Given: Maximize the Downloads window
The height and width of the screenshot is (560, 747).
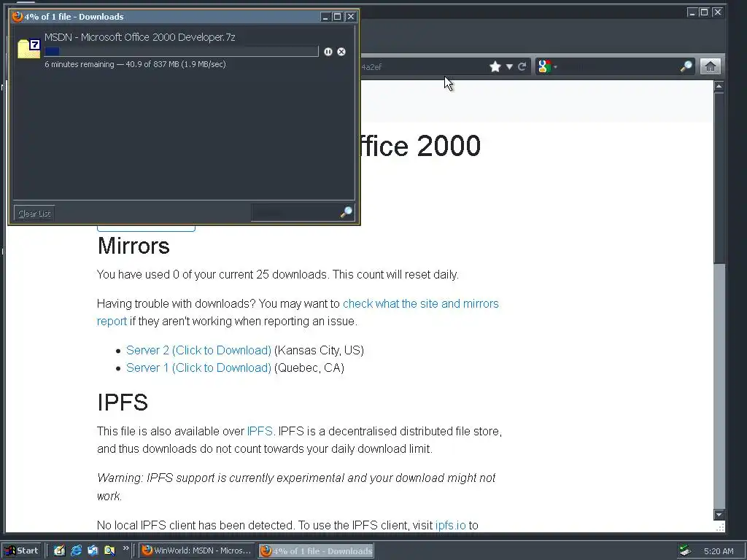Looking at the screenshot, I should click(337, 17).
